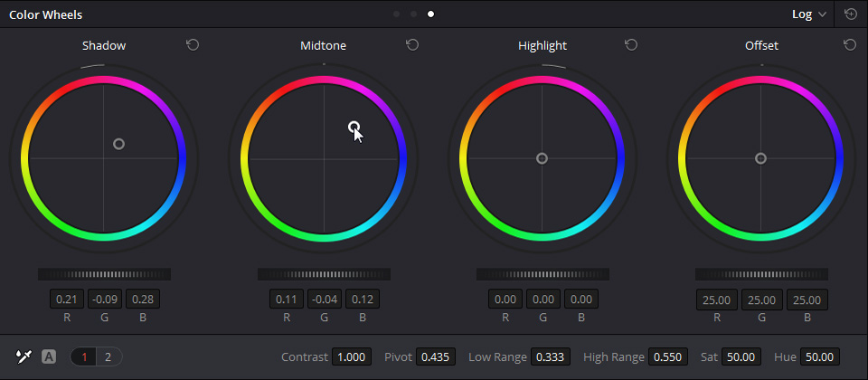This screenshot has width=868, height=380.
Task: Go to the first page dot
Action: 396,14
